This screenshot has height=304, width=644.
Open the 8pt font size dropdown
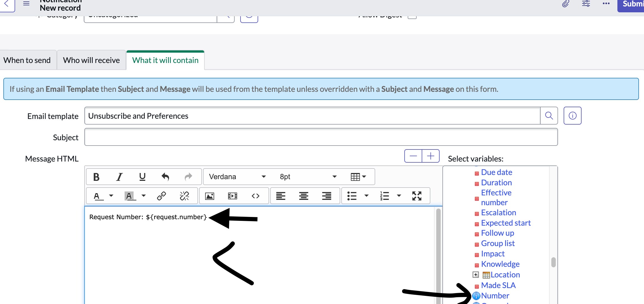tap(308, 177)
